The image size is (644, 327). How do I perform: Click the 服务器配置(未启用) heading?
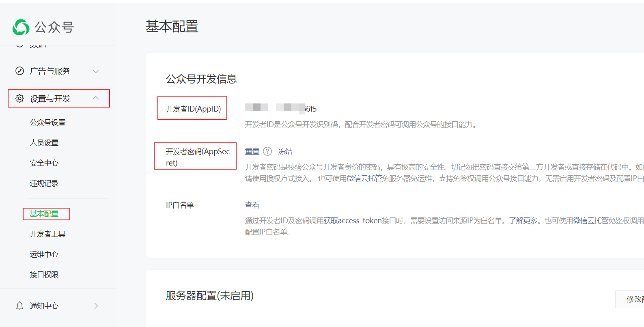tap(210, 295)
